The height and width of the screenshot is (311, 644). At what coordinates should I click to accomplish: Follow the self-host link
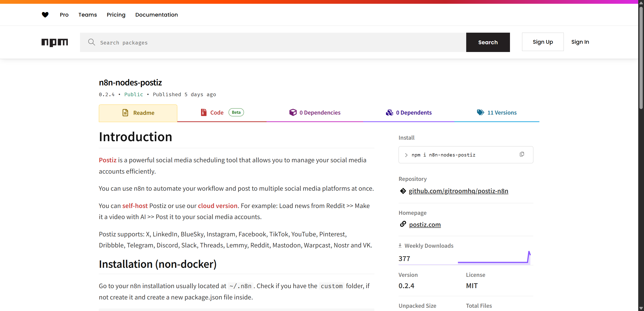pyautogui.click(x=135, y=206)
